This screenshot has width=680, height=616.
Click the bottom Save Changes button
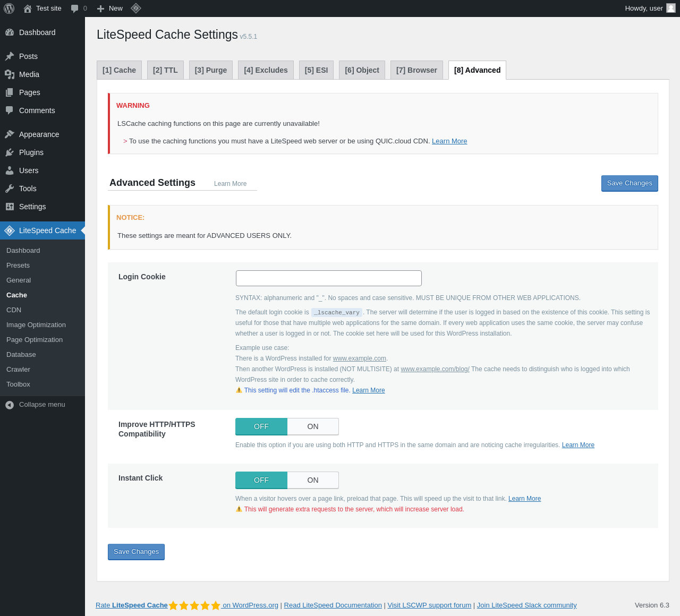click(136, 552)
